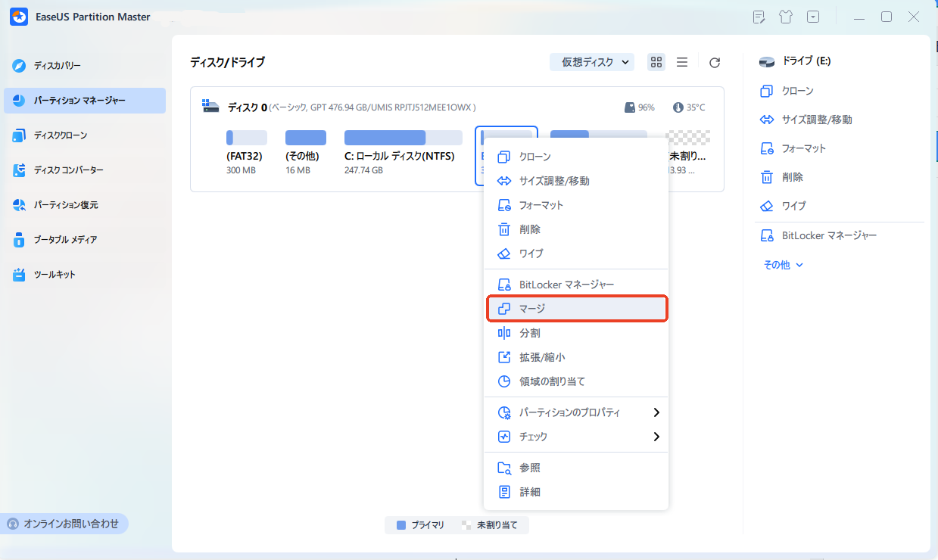Open the 仮想ディスク dropdown
938x560 pixels.
[x=592, y=62]
